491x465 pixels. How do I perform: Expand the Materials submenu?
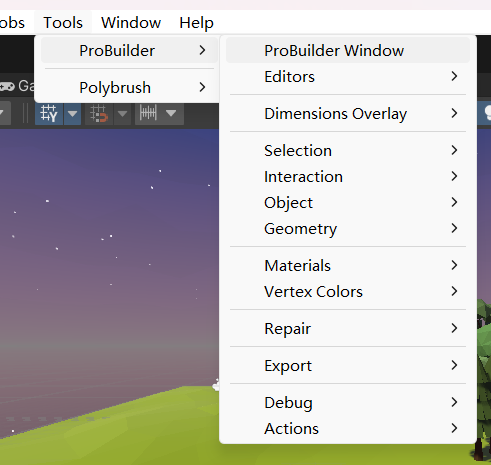348,266
